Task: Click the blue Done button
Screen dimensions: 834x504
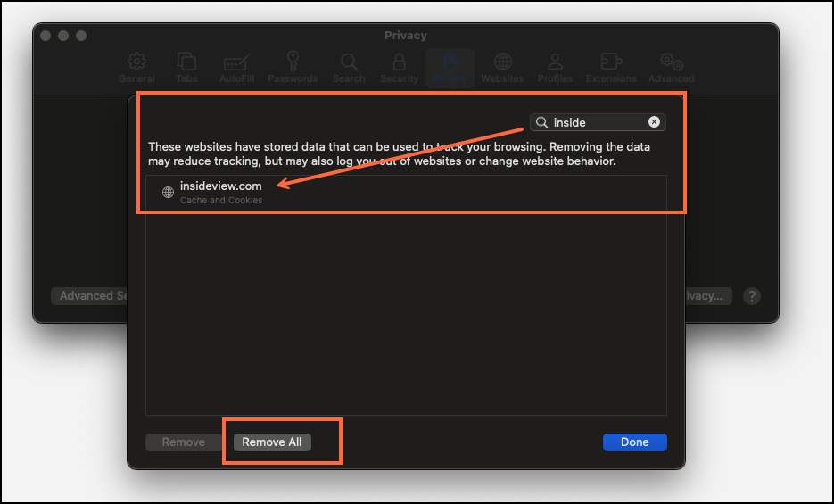Action: coord(634,442)
